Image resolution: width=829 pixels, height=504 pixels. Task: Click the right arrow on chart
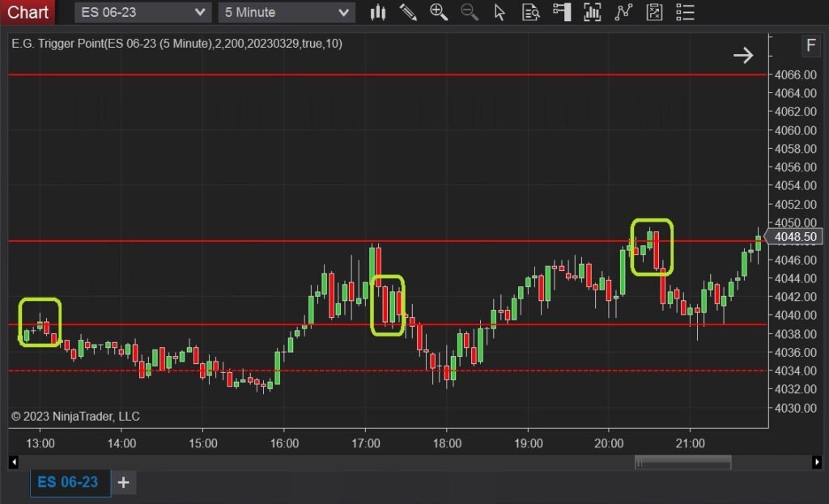[x=742, y=55]
